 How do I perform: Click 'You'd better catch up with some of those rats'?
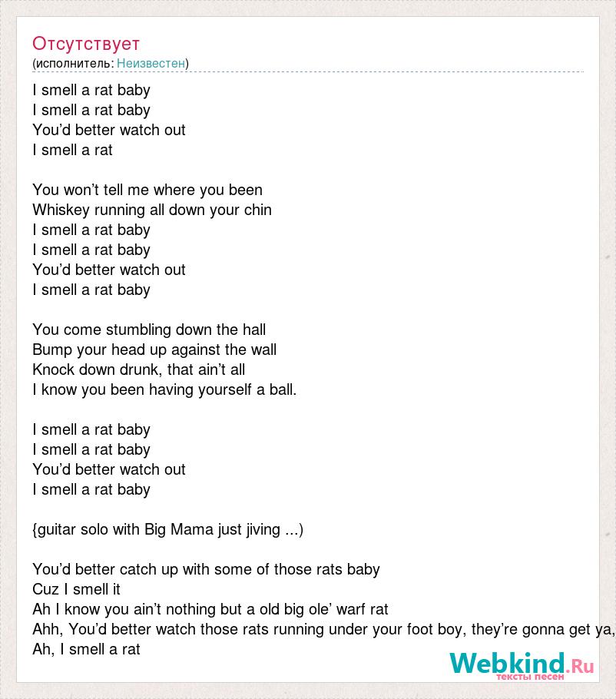pos(206,570)
